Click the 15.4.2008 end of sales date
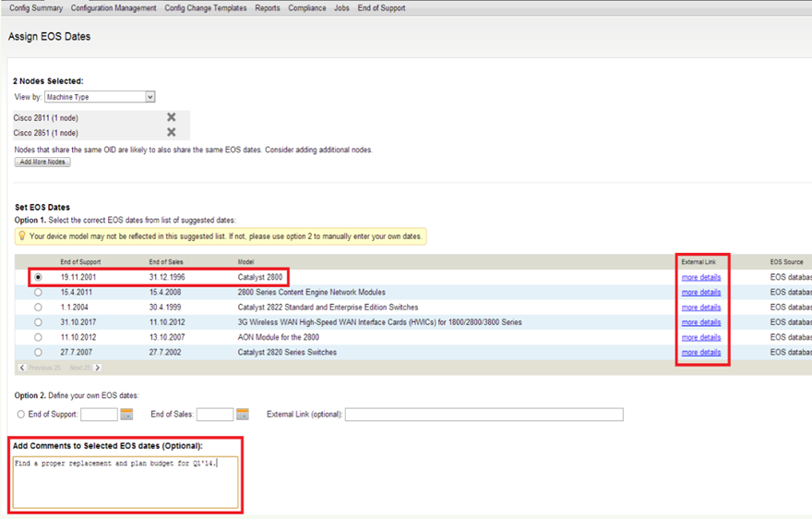Screen dimensions: 812x519 [x=165, y=293]
